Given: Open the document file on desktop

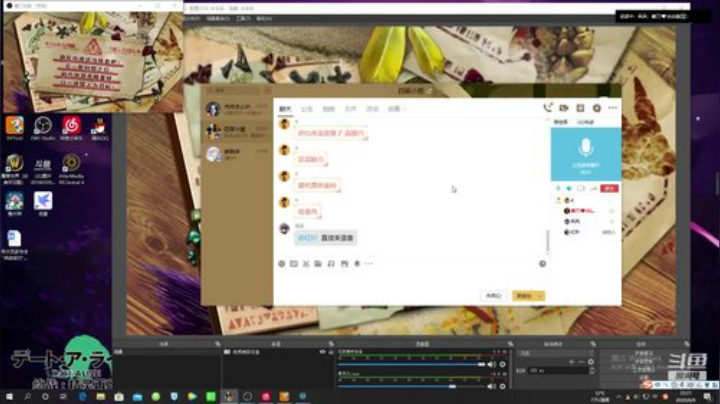Looking at the screenshot, I should [14, 245].
